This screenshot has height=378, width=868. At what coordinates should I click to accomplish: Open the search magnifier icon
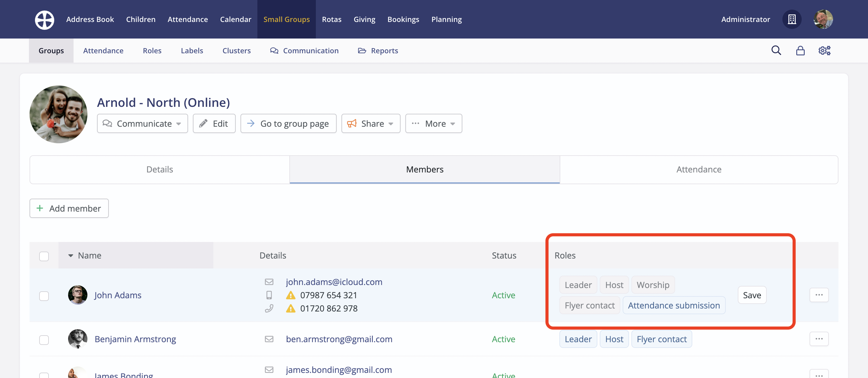(x=776, y=51)
